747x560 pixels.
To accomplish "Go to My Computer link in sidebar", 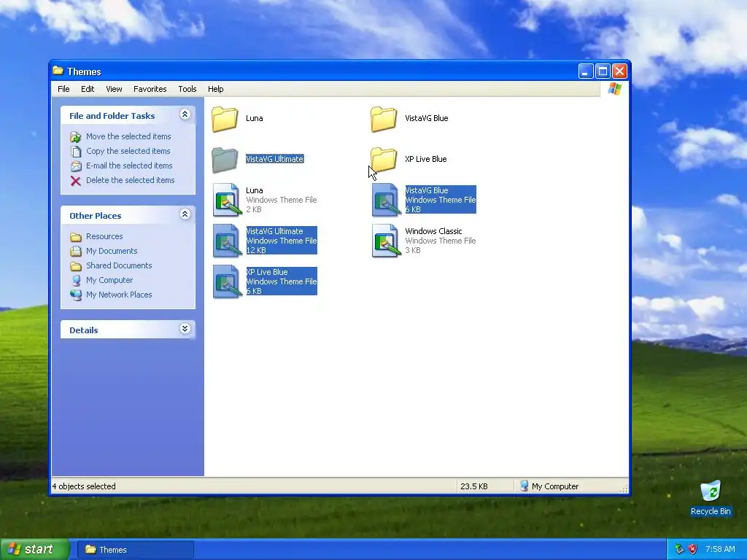I will click(109, 280).
